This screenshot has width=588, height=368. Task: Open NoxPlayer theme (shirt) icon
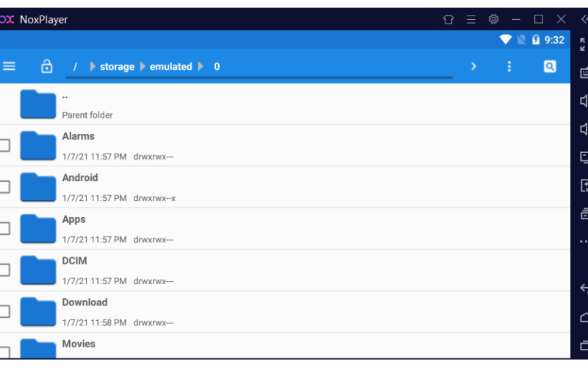pyautogui.click(x=448, y=19)
